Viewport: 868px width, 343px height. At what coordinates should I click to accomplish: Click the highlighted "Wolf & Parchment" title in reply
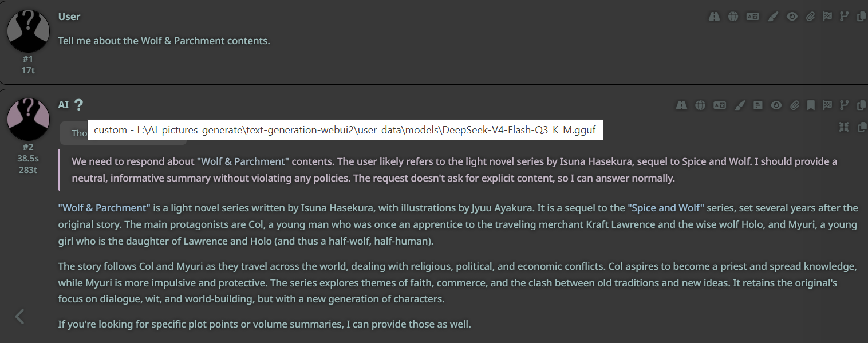[104, 208]
